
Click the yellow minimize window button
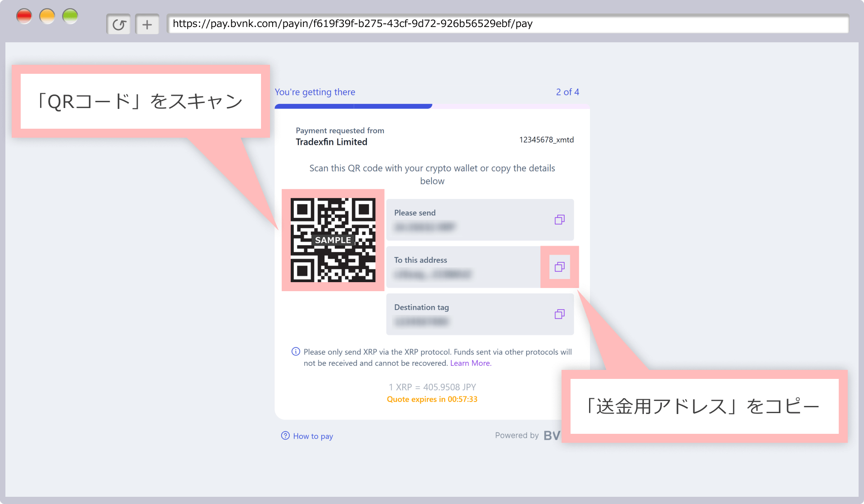point(47,17)
